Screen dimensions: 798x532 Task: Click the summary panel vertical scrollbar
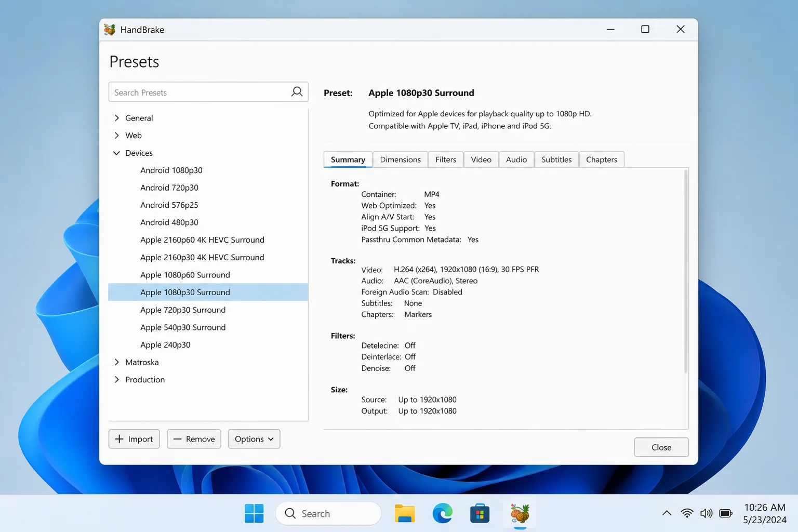(686, 271)
